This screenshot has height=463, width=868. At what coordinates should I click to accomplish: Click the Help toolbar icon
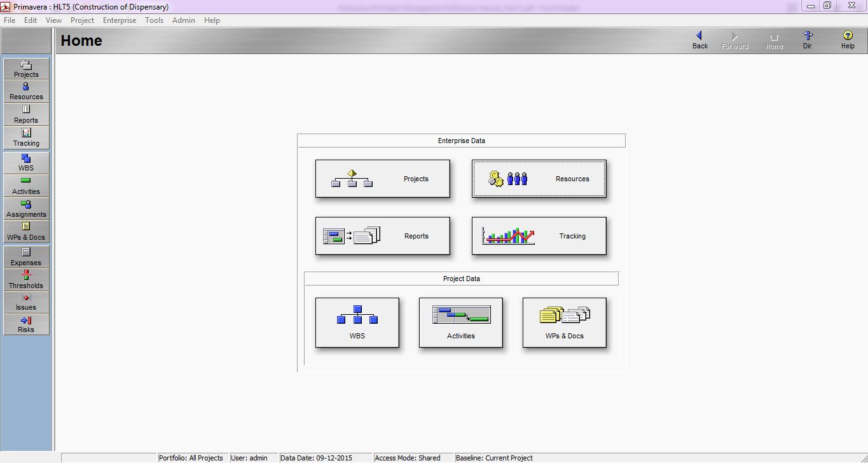coord(847,40)
